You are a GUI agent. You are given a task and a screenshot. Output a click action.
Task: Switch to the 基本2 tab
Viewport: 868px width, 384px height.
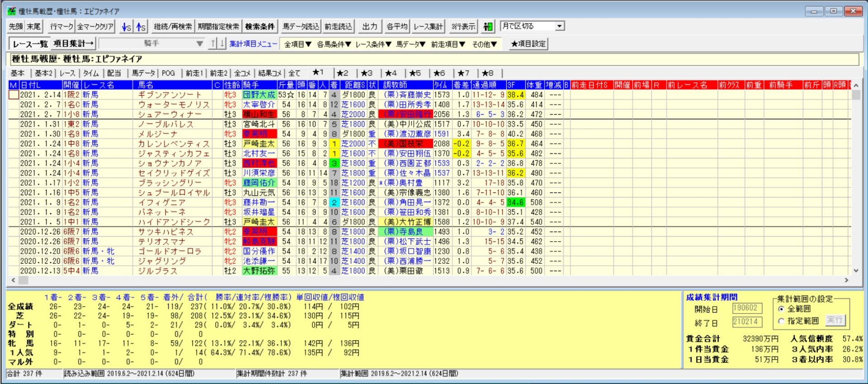43,73
